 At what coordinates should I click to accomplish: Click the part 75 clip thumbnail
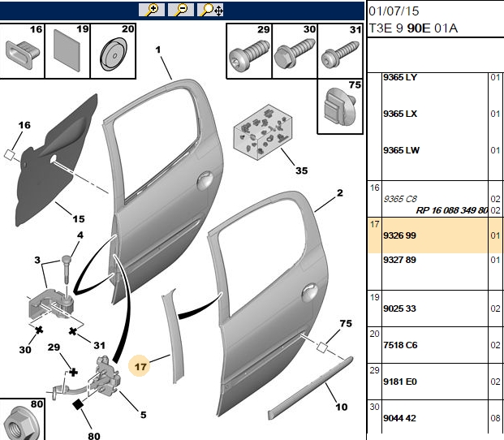(x=340, y=106)
